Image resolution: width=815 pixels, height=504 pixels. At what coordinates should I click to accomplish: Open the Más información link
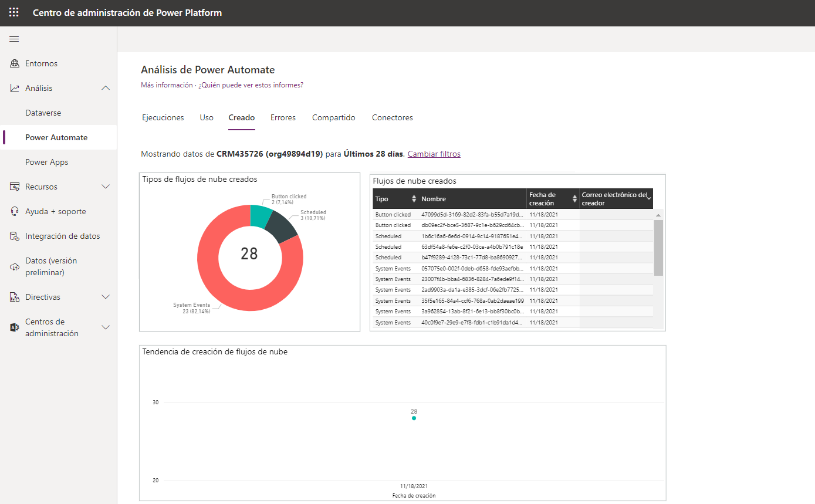(x=167, y=85)
